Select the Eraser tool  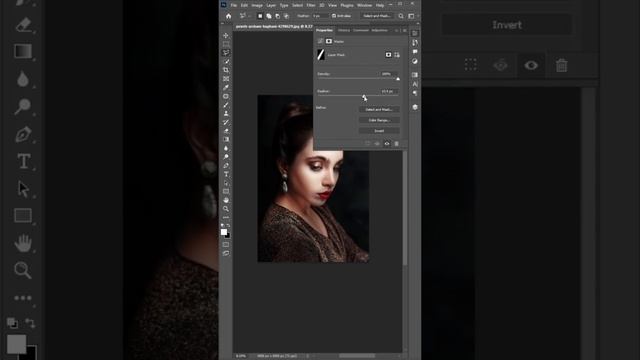click(226, 131)
